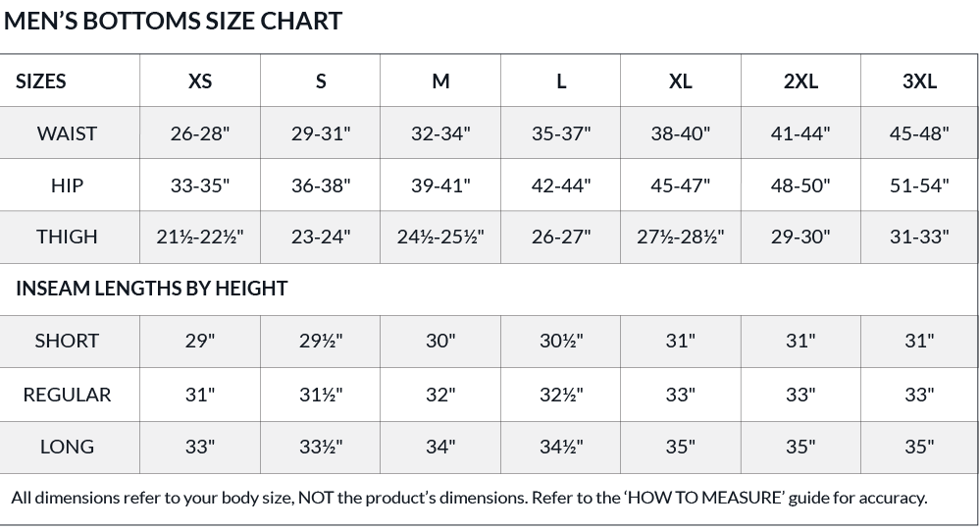The height and width of the screenshot is (530, 980).
Task: Select the LONG inseam row label
Action: (x=67, y=447)
